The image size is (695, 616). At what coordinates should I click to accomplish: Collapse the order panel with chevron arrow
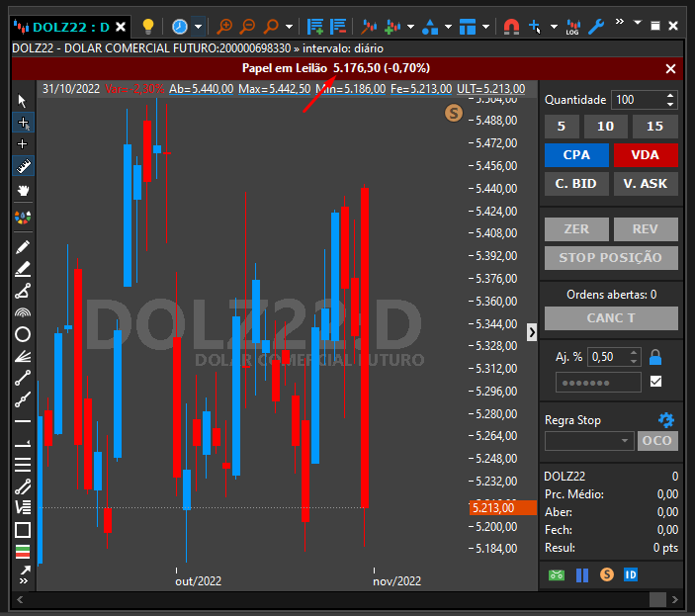click(x=532, y=332)
